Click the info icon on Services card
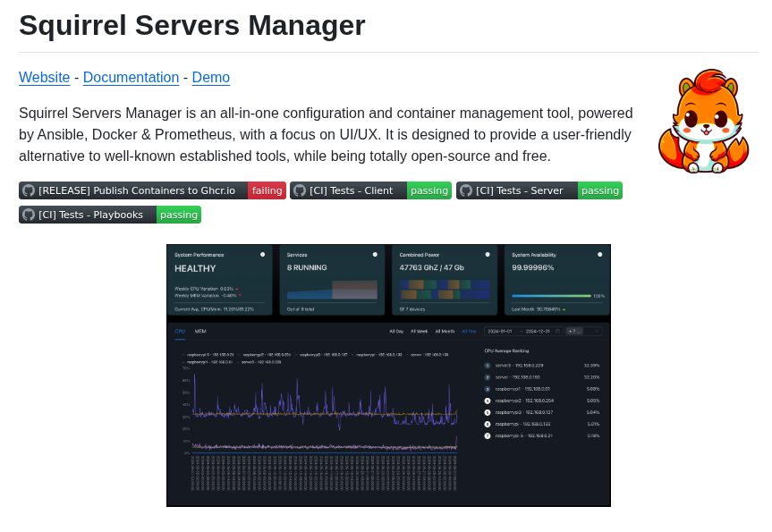Viewport: 772px width, 532px height. point(375,255)
